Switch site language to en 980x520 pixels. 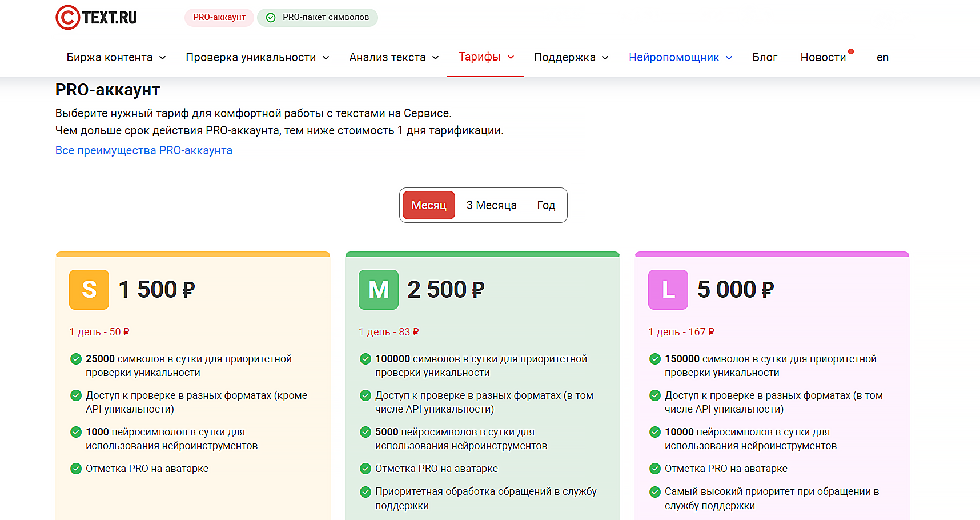point(882,57)
